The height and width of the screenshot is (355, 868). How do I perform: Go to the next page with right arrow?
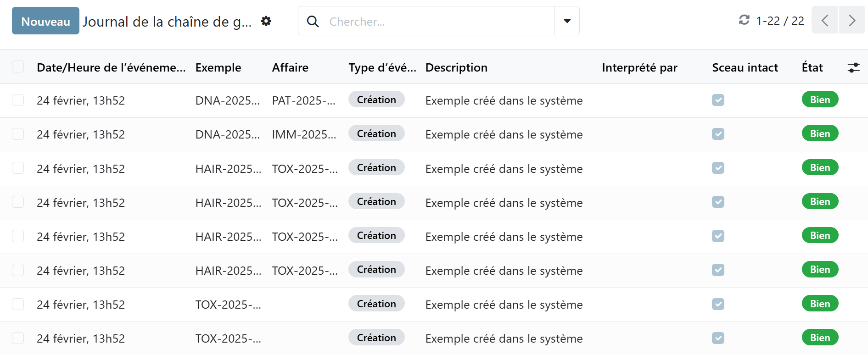852,21
